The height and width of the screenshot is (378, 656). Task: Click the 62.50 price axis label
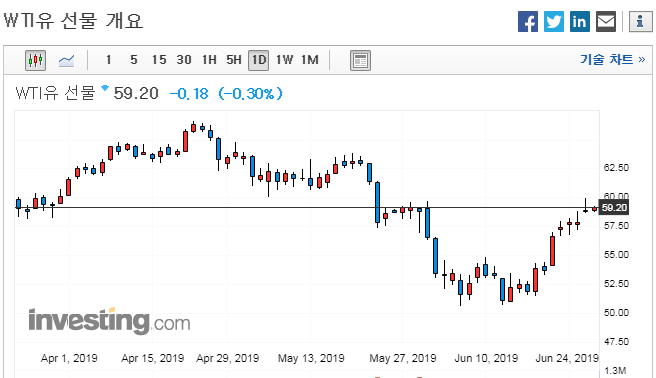click(x=616, y=168)
